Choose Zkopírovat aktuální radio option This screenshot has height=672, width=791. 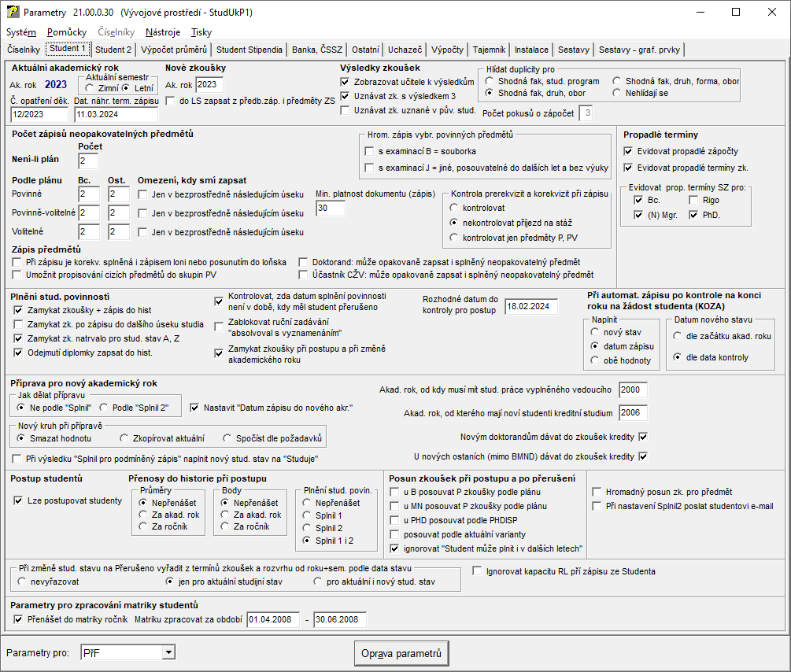[125, 438]
